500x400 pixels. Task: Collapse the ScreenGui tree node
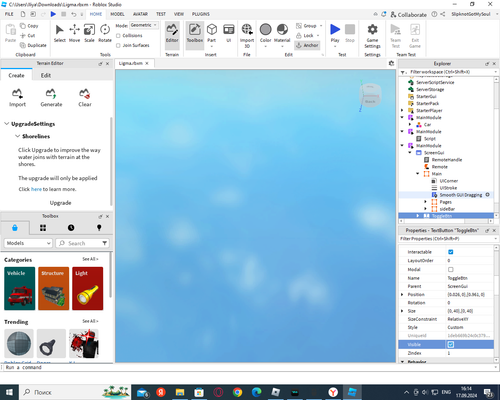click(410, 152)
